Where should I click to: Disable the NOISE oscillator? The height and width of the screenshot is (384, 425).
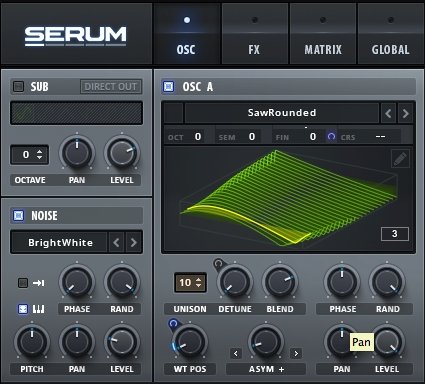[x=18, y=216]
